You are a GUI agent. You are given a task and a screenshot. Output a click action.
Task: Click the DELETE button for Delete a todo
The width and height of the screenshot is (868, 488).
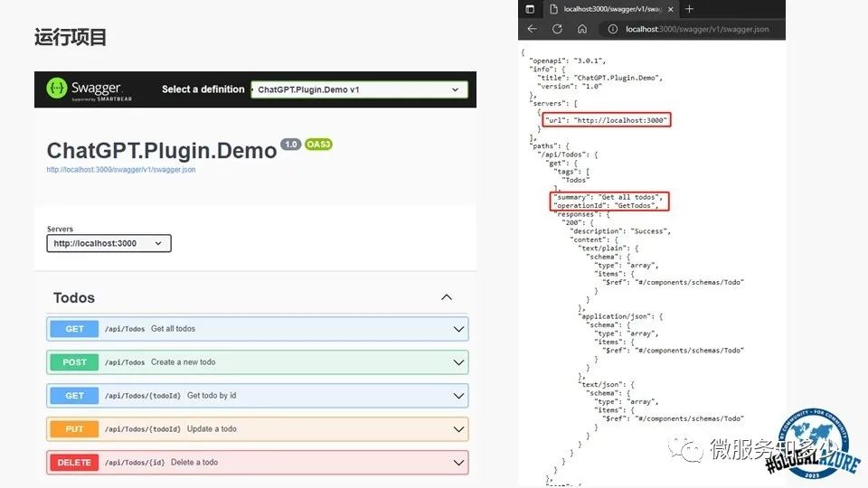coord(74,463)
